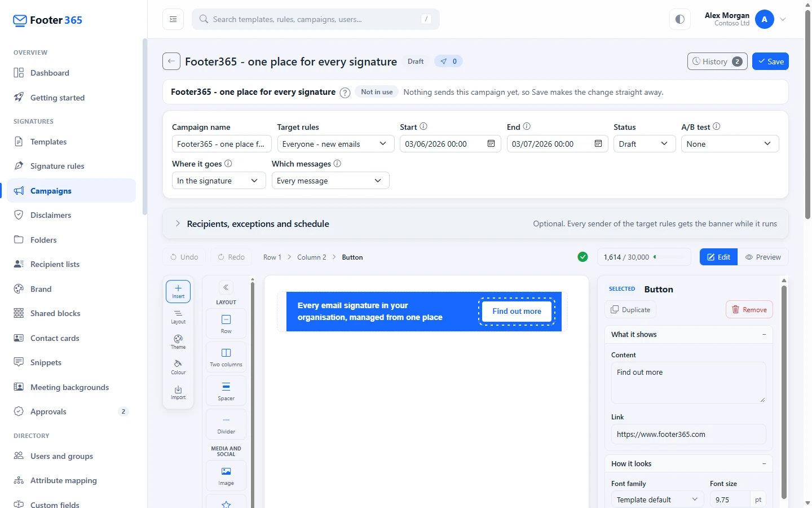The image size is (812, 508).
Task: Select the Colour tool tab
Action: click(178, 367)
